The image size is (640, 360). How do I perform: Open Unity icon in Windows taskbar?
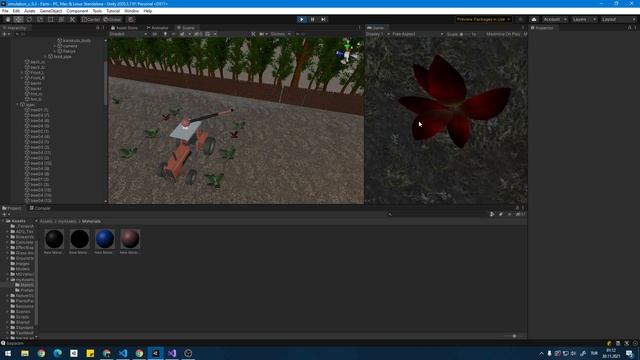pos(156,353)
